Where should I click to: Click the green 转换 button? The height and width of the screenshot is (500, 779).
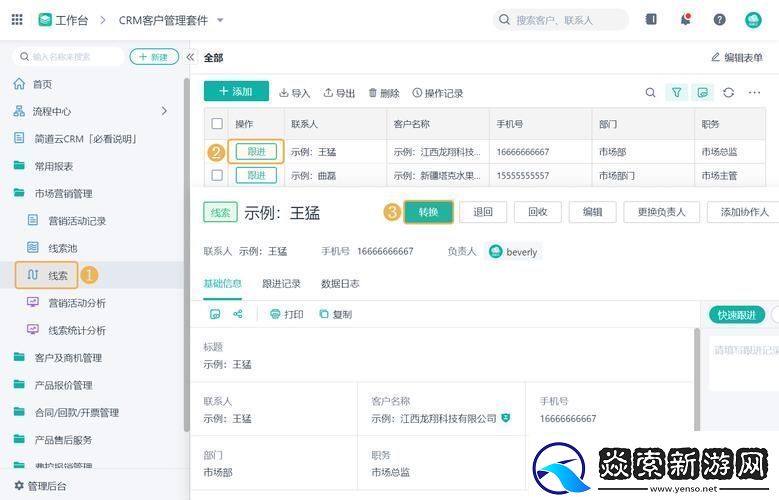pos(428,212)
